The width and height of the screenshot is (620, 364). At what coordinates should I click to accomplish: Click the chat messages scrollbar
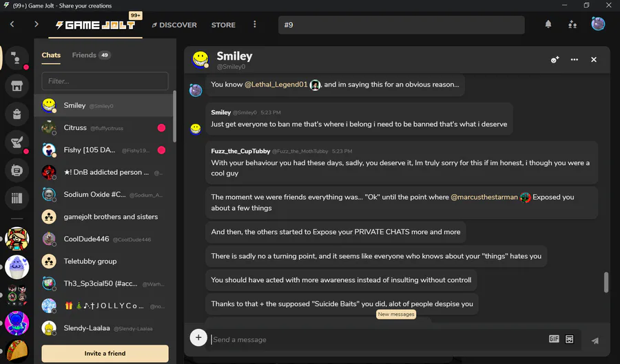[606, 282]
